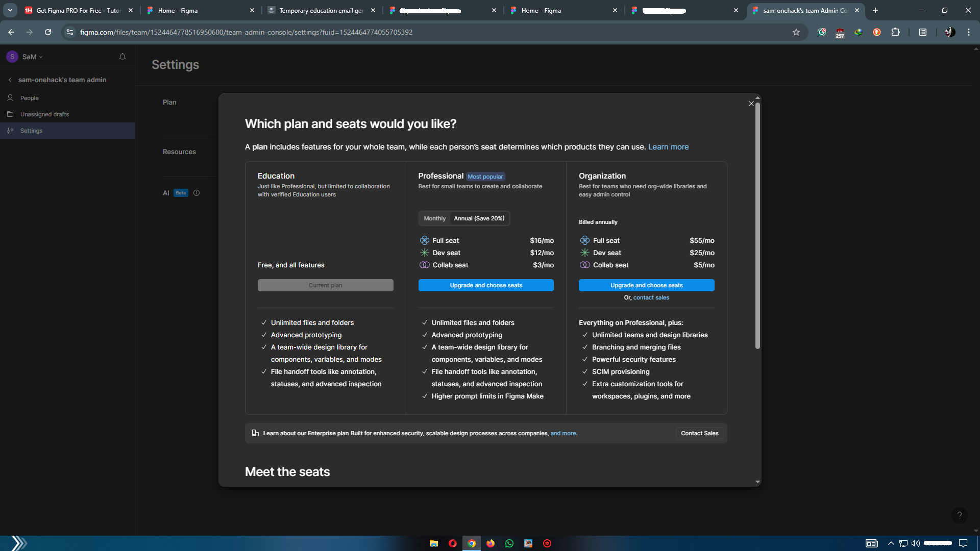Viewport: 980px width, 551px height.
Task: Close the plan selection dialog
Action: coord(751,104)
